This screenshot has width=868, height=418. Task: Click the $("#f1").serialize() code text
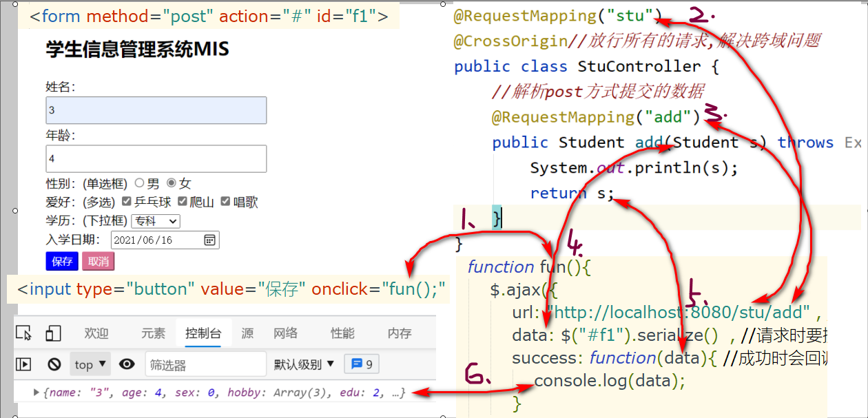(640, 336)
